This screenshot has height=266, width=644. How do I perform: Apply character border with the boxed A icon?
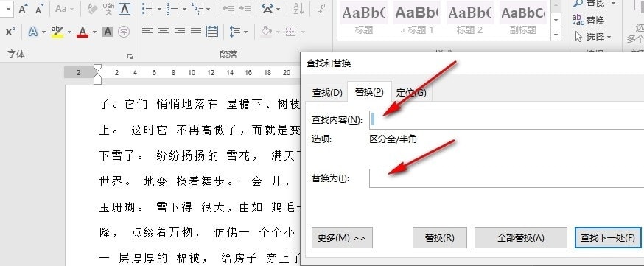click(x=125, y=9)
